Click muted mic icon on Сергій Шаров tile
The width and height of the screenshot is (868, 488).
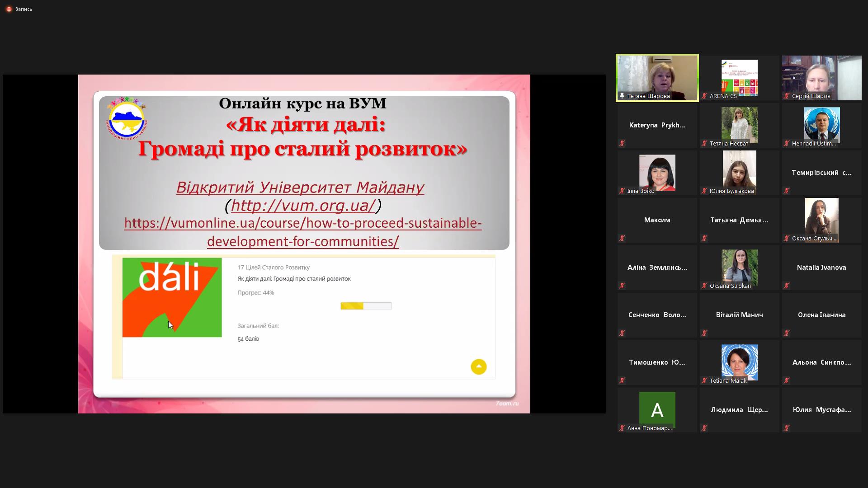click(787, 96)
